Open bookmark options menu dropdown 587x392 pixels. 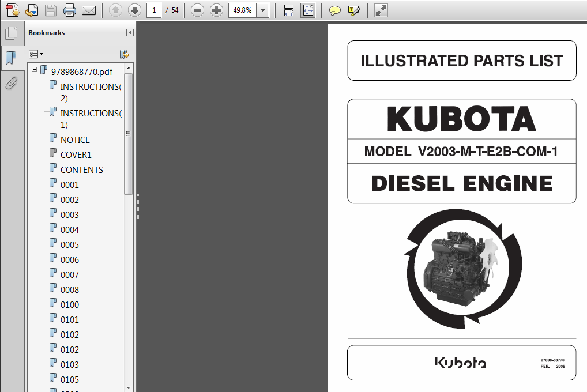coord(36,54)
